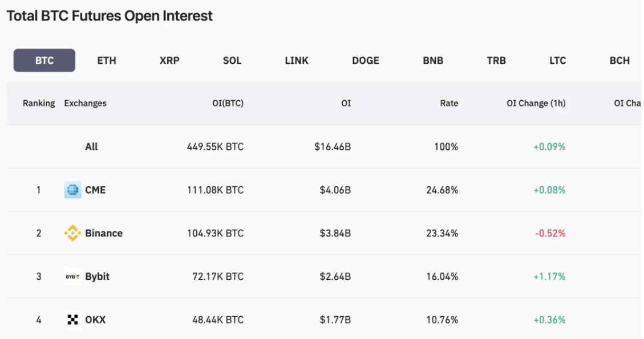Screen dimensions: 644x339
Task: Click the Binance logo icon
Action: point(72,233)
